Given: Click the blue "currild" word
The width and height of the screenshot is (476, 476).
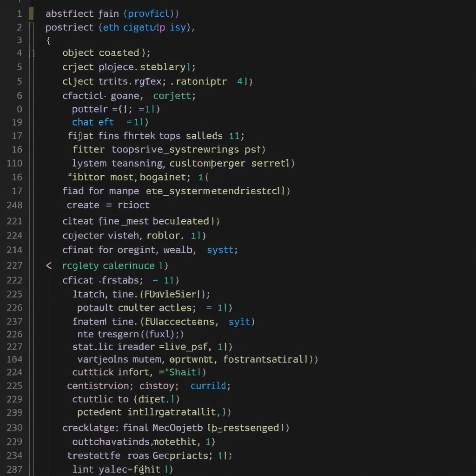Looking at the screenshot, I should point(209,386).
